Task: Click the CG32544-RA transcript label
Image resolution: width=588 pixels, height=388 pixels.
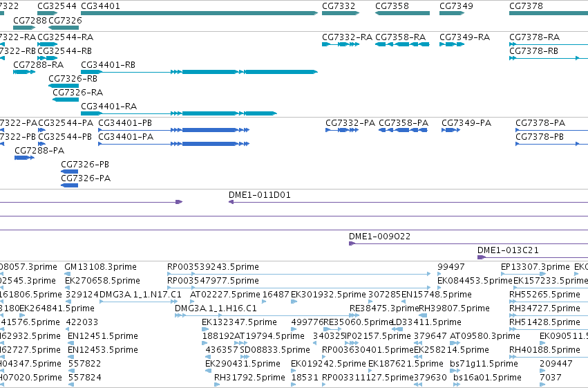Action: click(65, 37)
